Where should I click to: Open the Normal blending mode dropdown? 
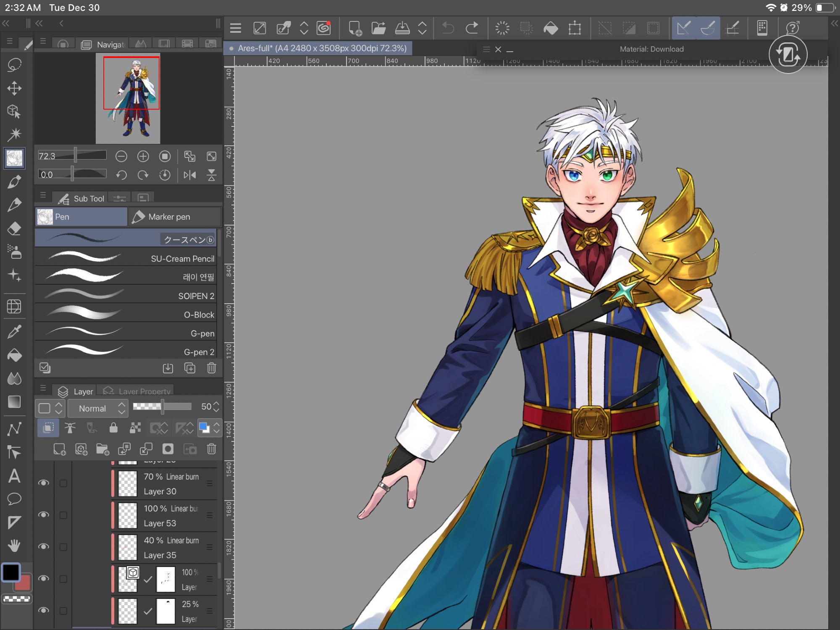pos(97,408)
